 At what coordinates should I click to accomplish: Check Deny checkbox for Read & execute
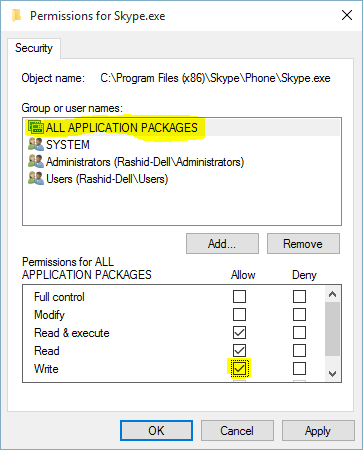pos(299,332)
